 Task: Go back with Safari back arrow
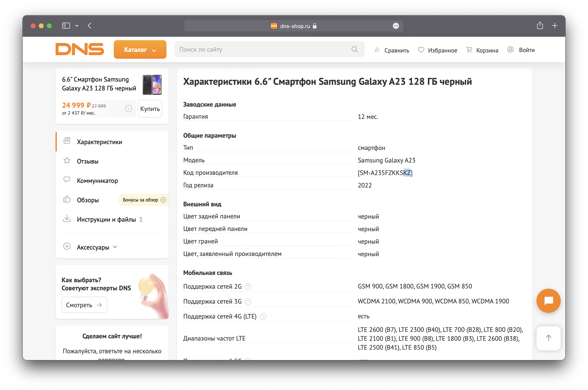(x=90, y=26)
